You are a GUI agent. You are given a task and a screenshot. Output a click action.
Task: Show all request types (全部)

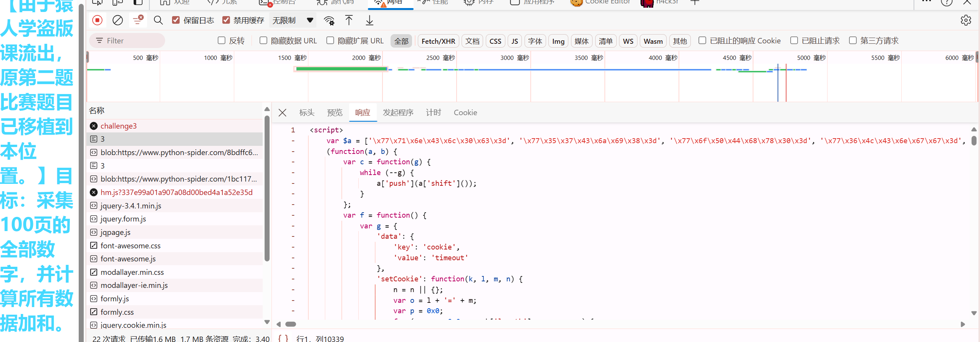coord(401,41)
